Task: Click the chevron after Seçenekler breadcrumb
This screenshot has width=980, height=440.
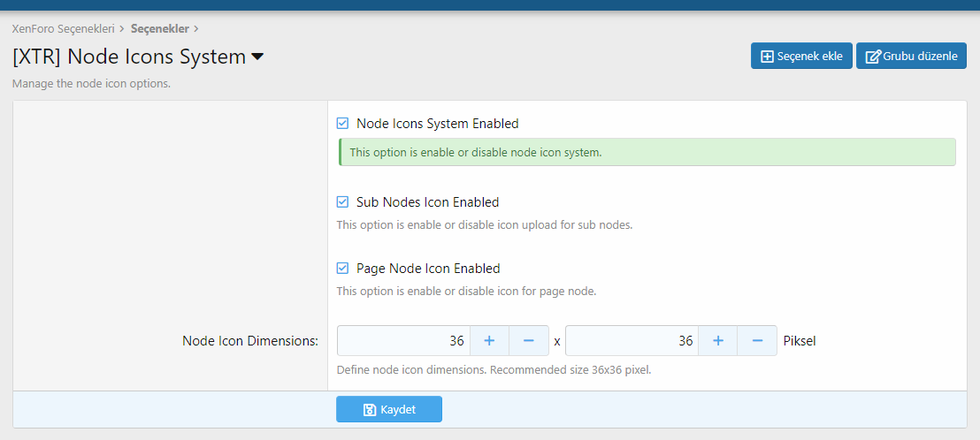Action: pyautogui.click(x=195, y=28)
